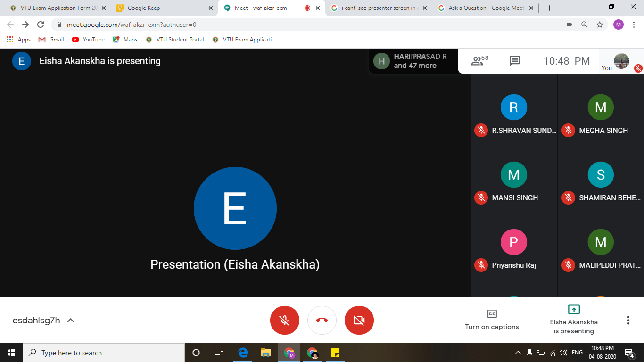The height and width of the screenshot is (362, 644).
Task: Click muted mic icon beside Priyanshu Raj
Action: pos(481,265)
